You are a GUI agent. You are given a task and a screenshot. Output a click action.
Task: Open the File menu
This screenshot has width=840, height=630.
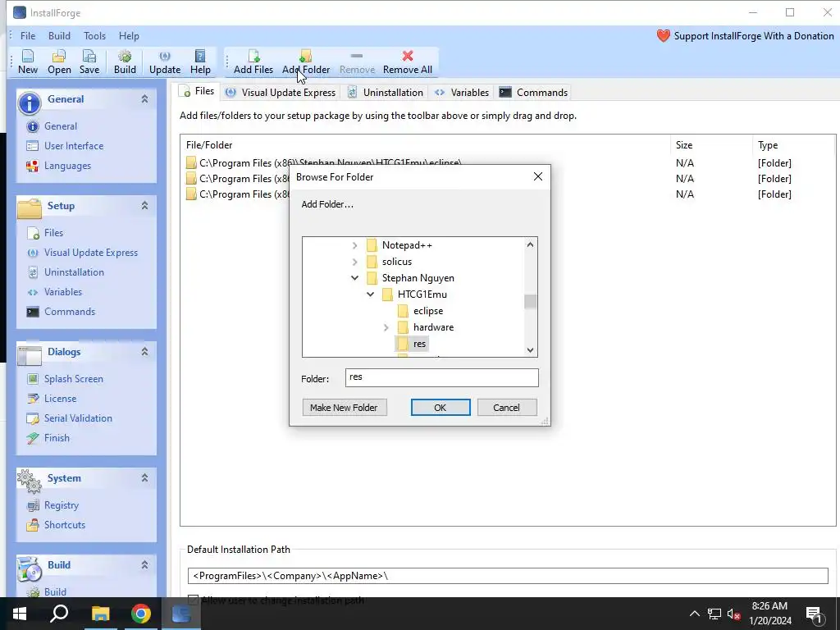pos(28,36)
